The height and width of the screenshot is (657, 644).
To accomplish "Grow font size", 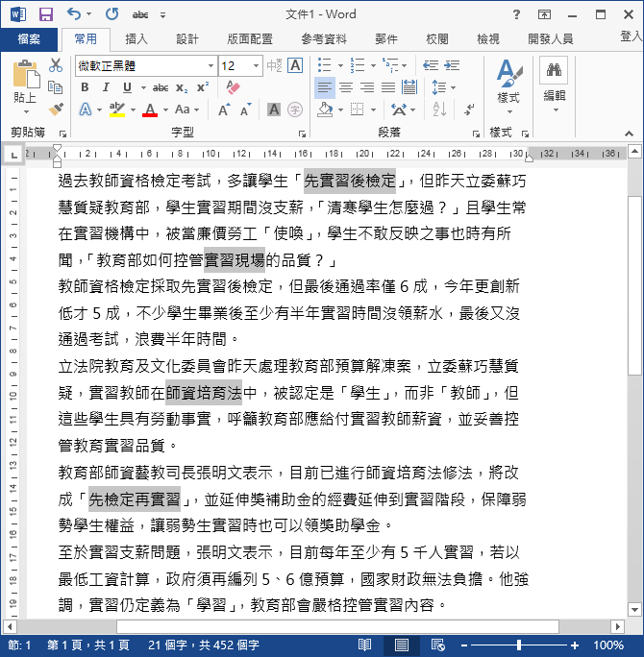I will [224, 109].
